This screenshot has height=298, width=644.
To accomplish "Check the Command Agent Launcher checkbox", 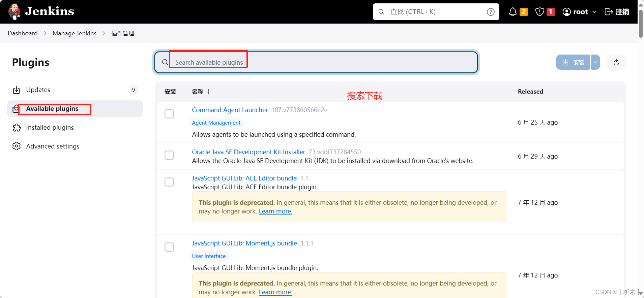I will click(169, 114).
